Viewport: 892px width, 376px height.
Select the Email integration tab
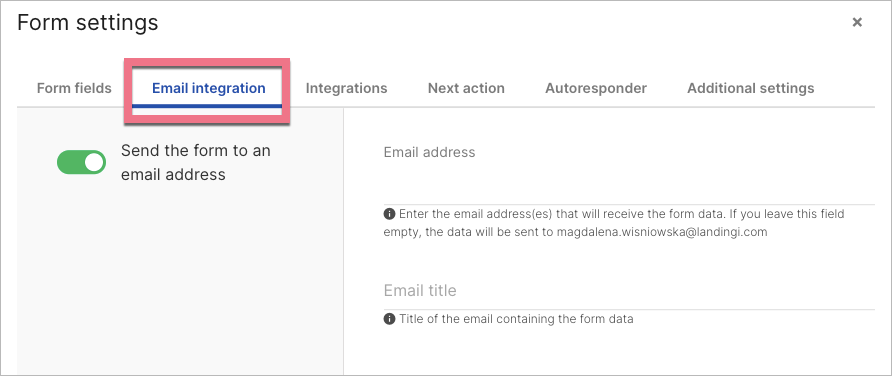point(208,89)
